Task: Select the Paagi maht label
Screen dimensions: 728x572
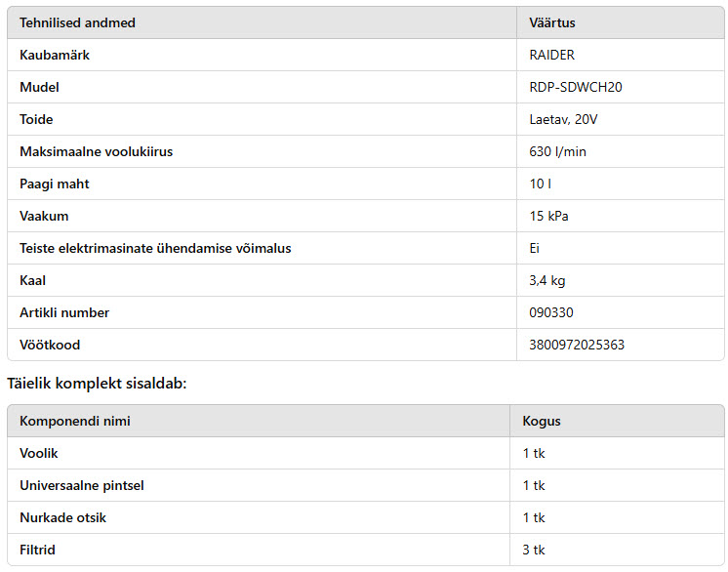Action: 55,184
